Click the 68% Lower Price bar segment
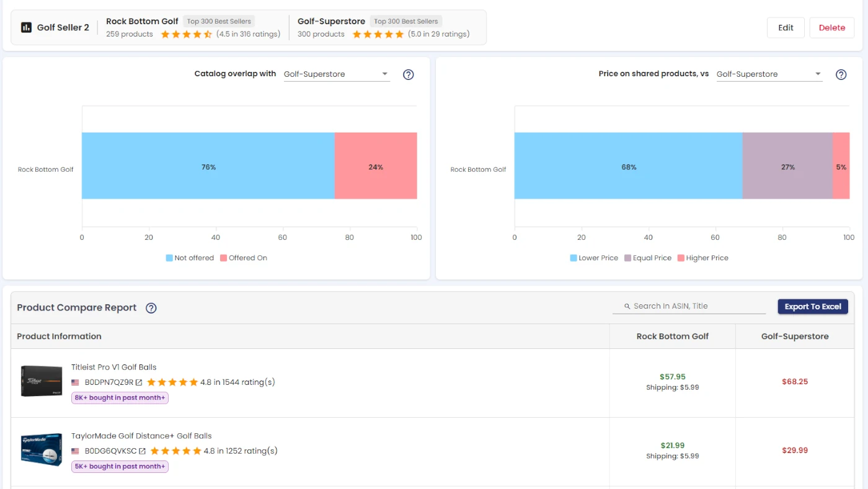Screen dimensions: 868x489 click(629, 165)
